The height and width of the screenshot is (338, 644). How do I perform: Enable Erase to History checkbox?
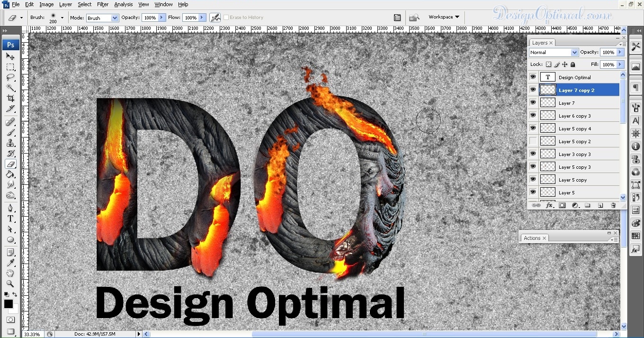tap(226, 18)
